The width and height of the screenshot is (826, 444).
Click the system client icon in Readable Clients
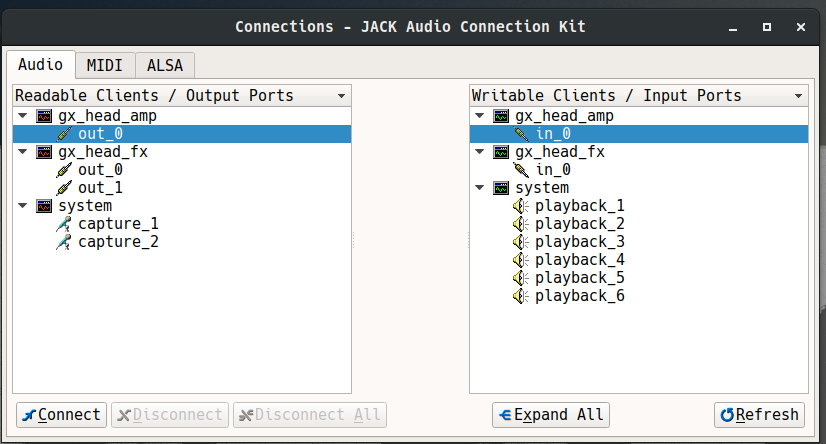[44, 206]
